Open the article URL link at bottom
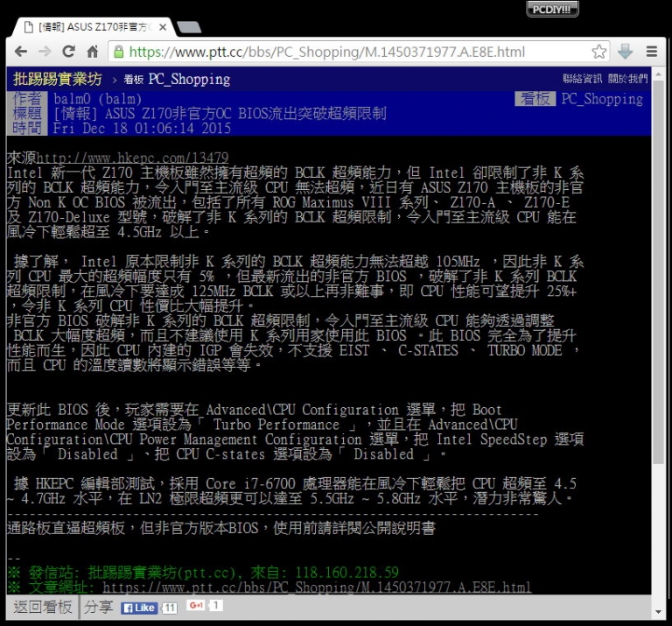The width and height of the screenshot is (672, 626). pos(317,587)
